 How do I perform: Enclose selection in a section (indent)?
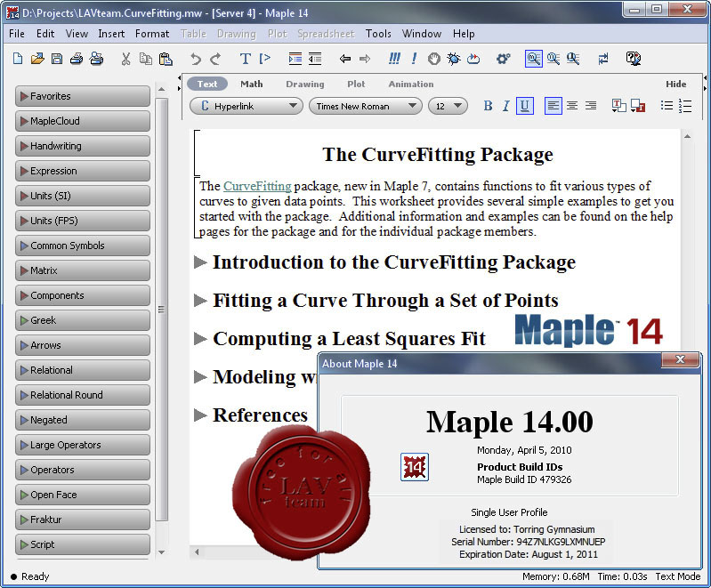pos(295,59)
